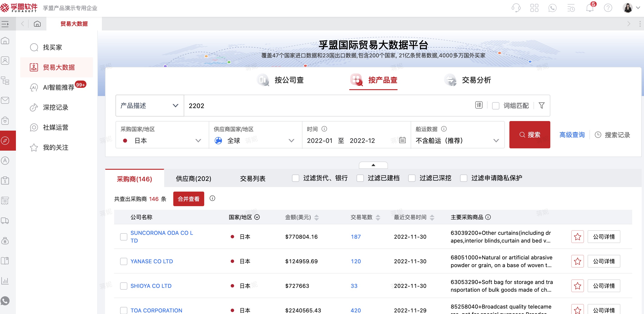Screen dimensions: 644x314
Task: Select the mail envelope icon in left sidebar
Action: tap(5, 100)
